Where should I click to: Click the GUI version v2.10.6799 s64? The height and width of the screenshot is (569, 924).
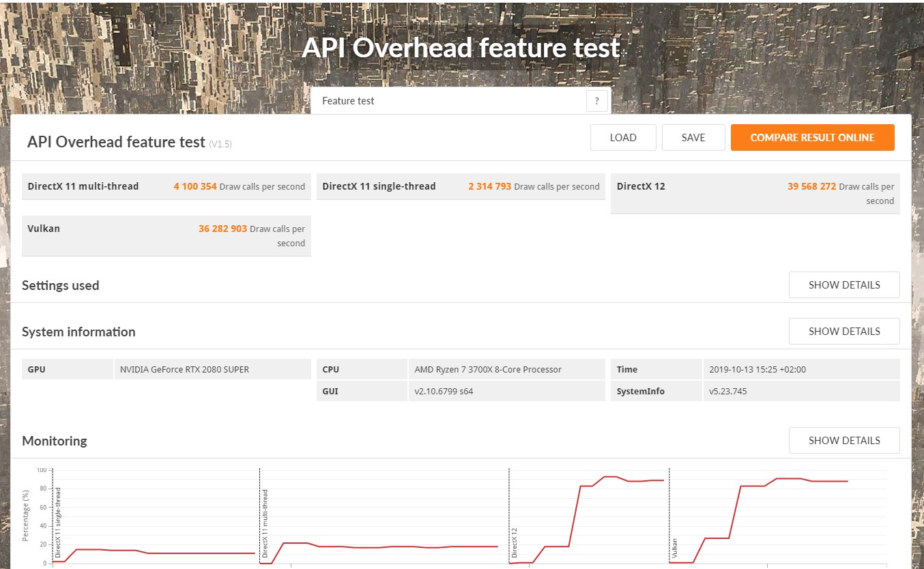448,392
